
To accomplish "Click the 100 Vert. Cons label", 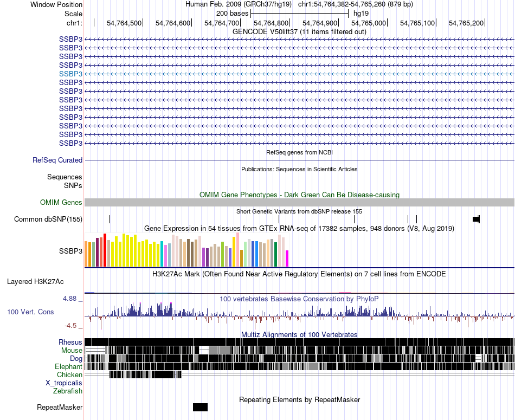I will pos(30,312).
